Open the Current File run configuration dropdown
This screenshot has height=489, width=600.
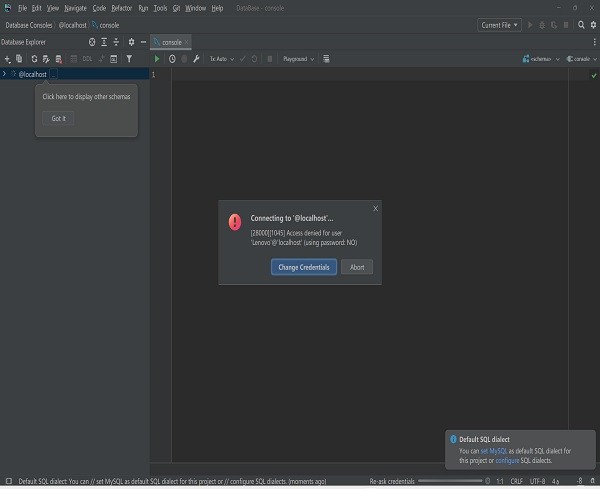tap(500, 25)
